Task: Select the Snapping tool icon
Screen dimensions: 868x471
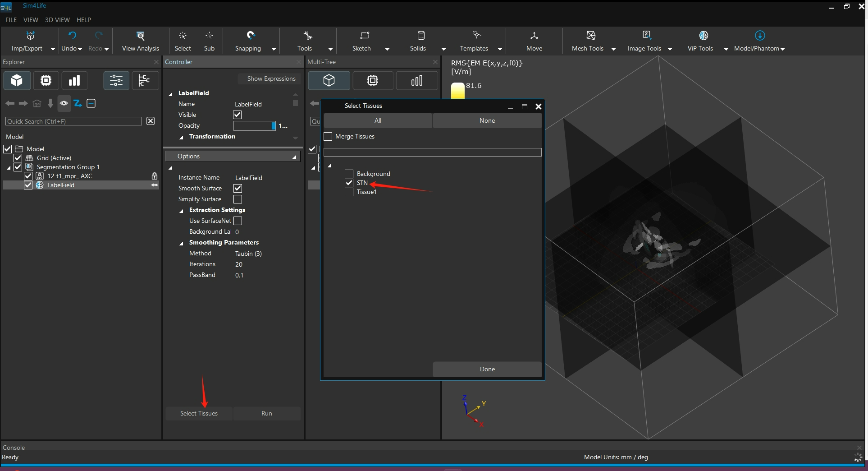Action: [251, 36]
